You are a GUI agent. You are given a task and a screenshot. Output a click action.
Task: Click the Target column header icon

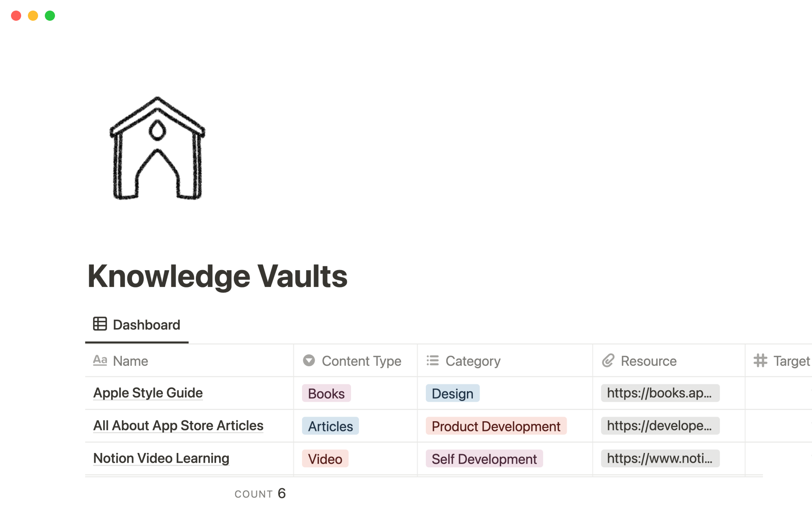coord(762,361)
